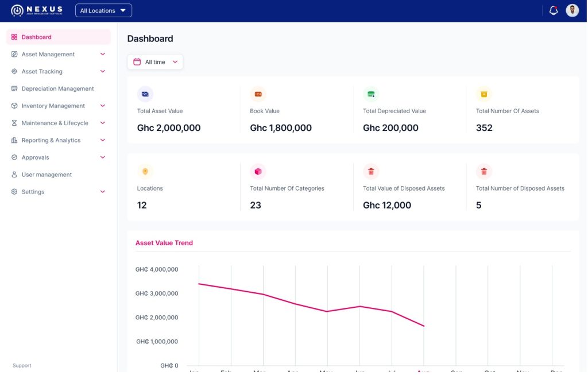Click the Total Number Of Assets icon
The image size is (588, 375).
[x=484, y=94]
